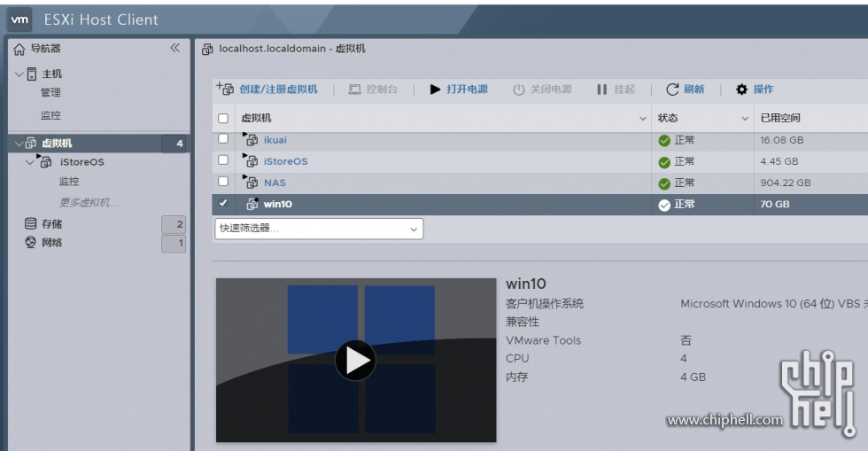Click the suspend pause icon
Image resolution: width=868 pixels, height=451 pixels.
[602, 89]
